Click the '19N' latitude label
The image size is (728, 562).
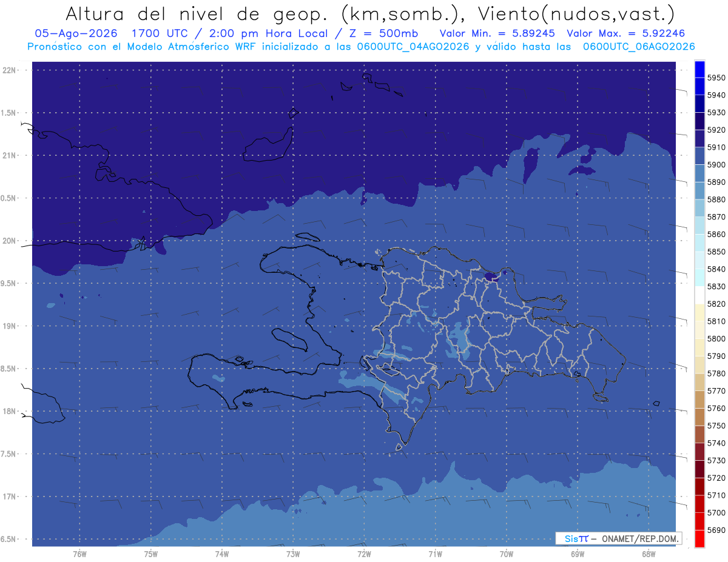pos(9,326)
